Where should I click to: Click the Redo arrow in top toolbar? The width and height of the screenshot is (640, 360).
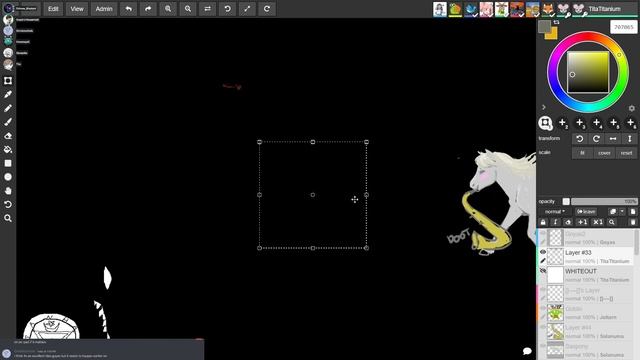148,9
